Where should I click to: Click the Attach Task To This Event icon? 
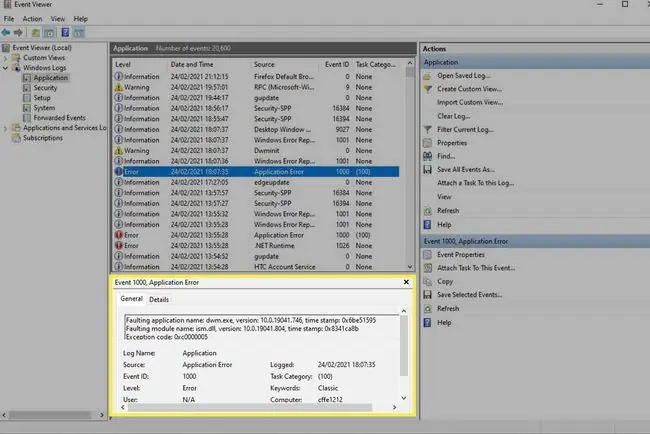[427, 268]
